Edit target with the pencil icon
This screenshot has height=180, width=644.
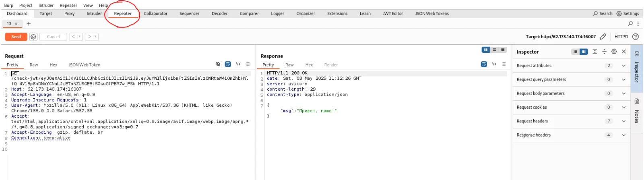(x=603, y=37)
